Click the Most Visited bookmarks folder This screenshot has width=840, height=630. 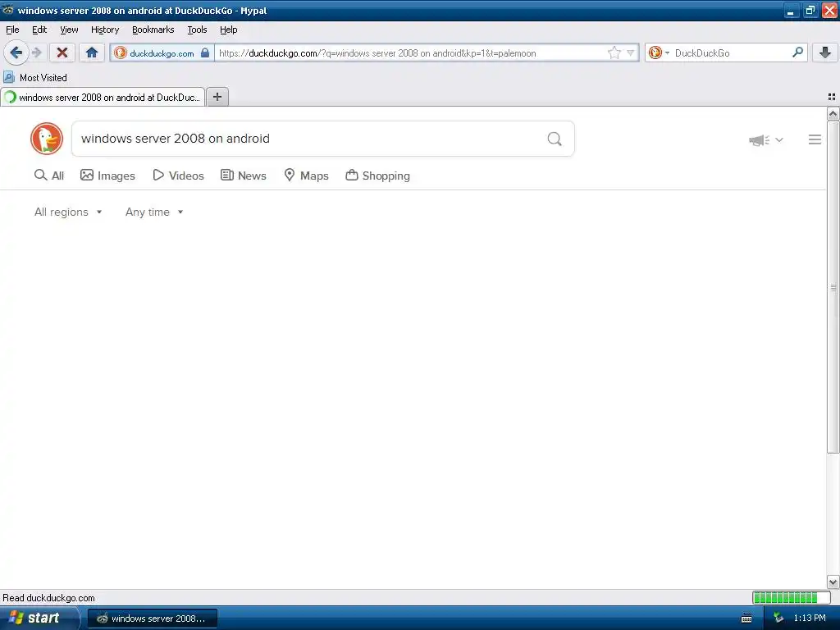point(35,78)
